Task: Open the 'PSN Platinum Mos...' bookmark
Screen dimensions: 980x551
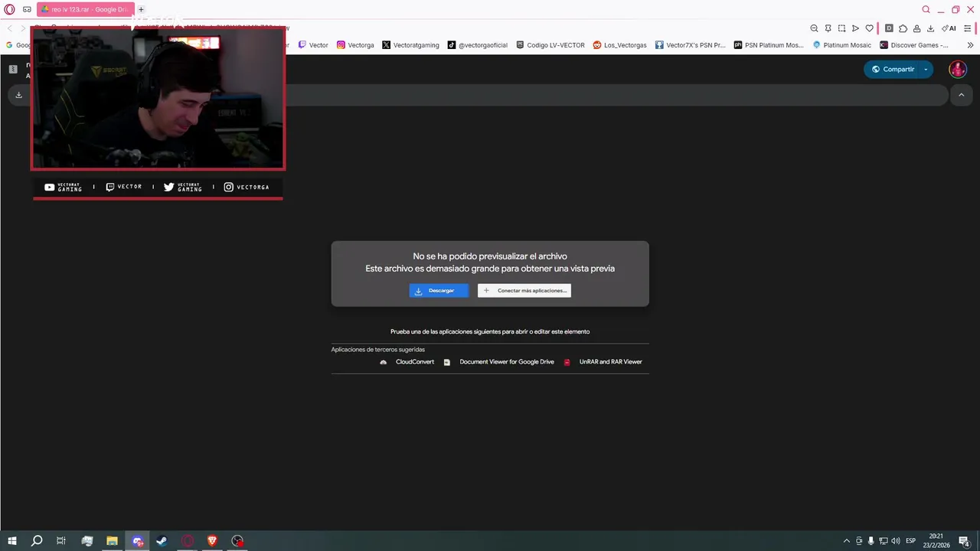Action: click(769, 45)
